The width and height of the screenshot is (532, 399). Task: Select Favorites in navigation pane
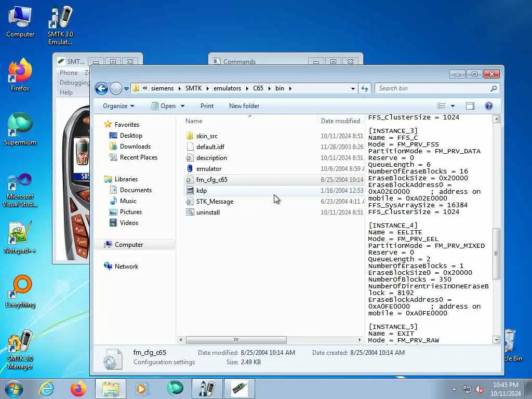[127, 125]
